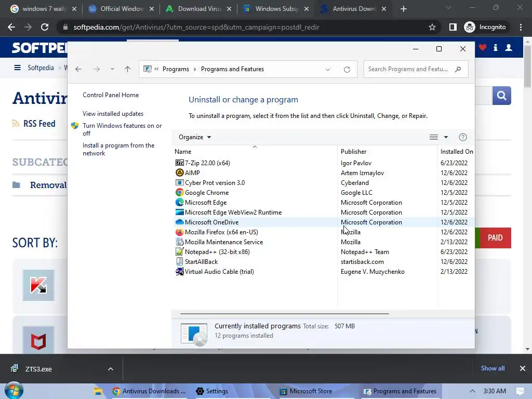This screenshot has height=399, width=532.
Task: Click the Microsoft Edge icon in list
Action: pyautogui.click(x=179, y=202)
